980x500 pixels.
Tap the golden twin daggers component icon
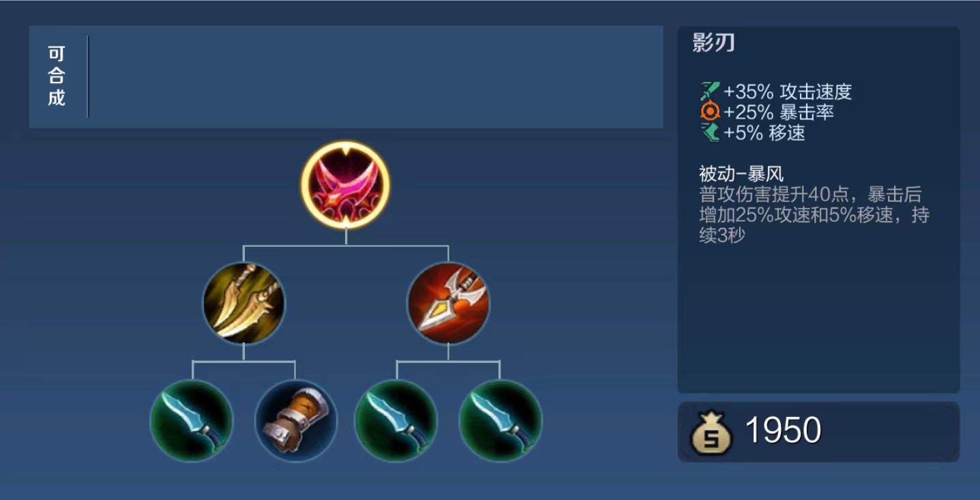[243, 303]
